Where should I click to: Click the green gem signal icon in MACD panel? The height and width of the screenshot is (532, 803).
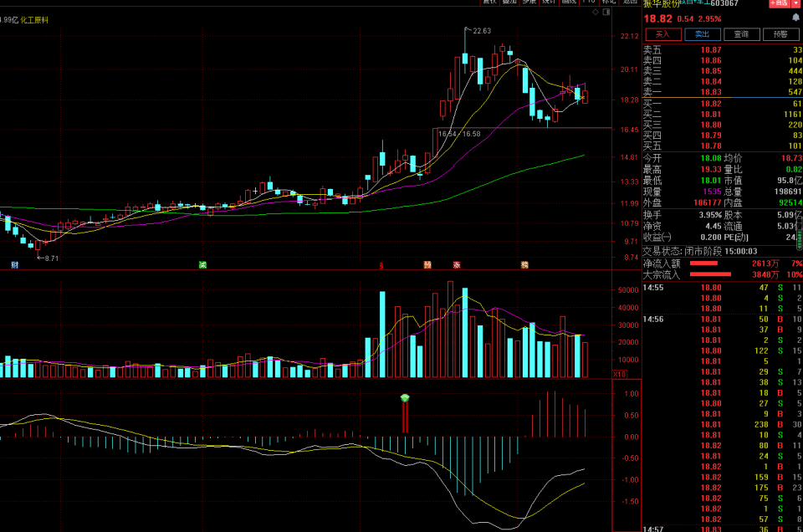coord(405,398)
